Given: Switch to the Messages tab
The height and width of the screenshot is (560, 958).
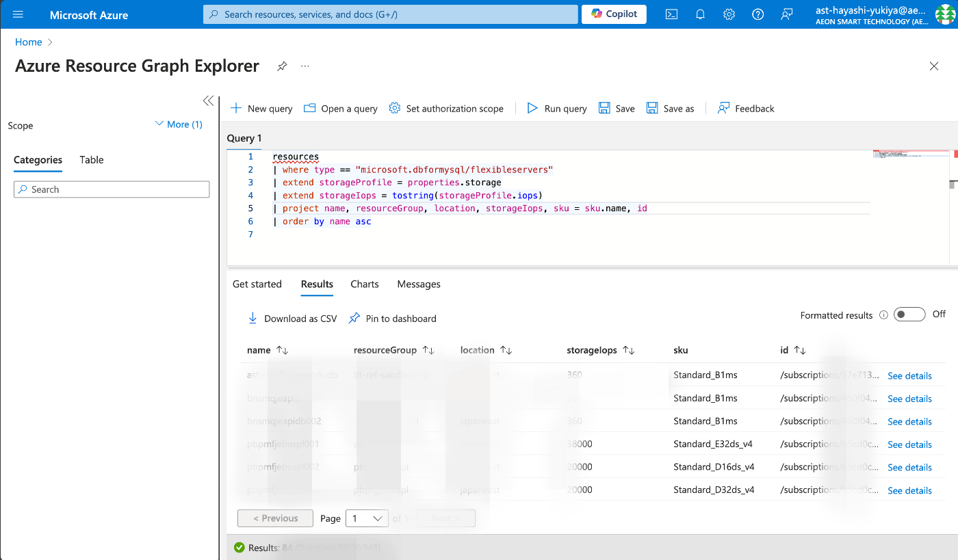Looking at the screenshot, I should (x=419, y=284).
